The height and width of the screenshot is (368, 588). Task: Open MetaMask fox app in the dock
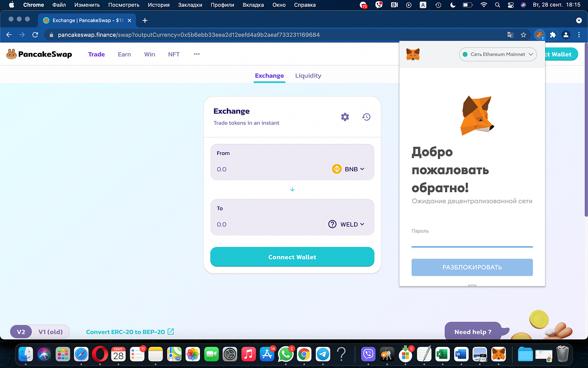pyautogui.click(x=499, y=354)
